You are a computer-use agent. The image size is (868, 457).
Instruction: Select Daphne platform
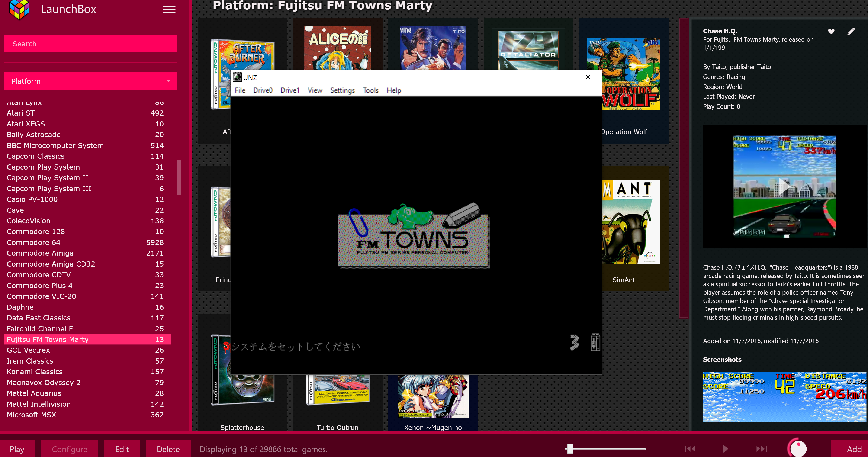tap(87, 307)
